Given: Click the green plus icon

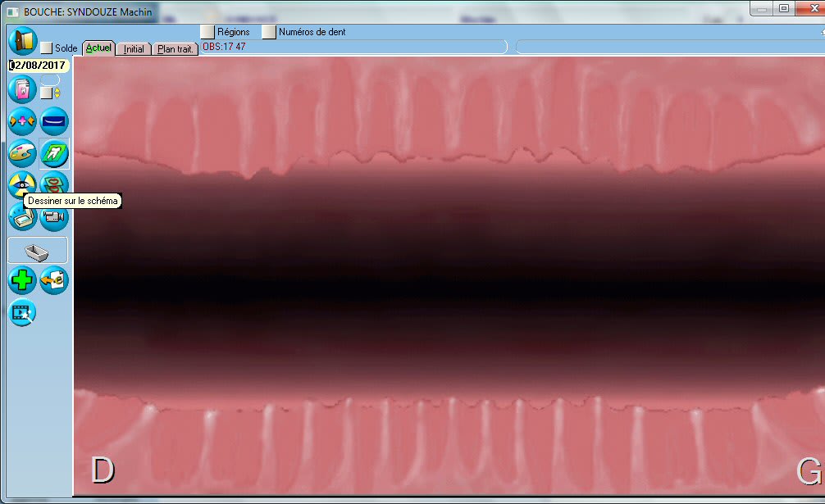Looking at the screenshot, I should pos(22,280).
